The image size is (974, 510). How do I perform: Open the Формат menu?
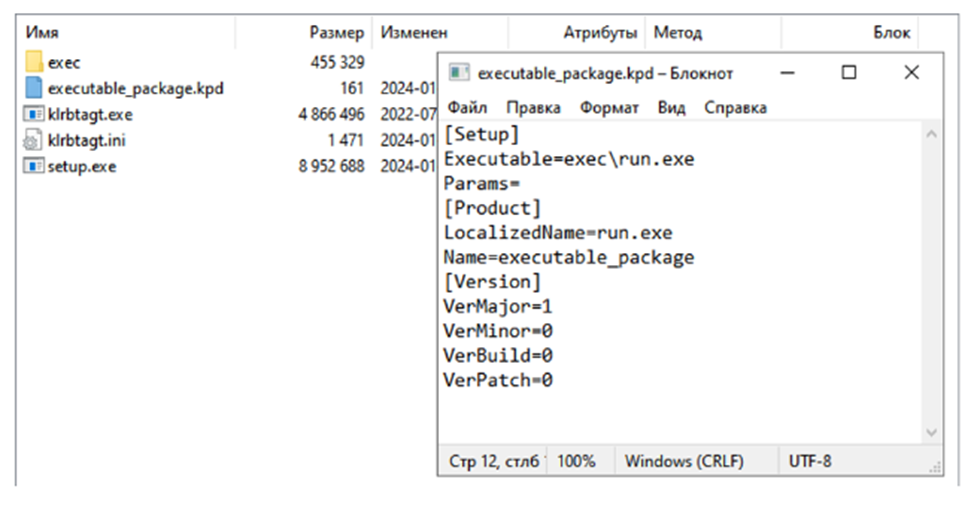(x=609, y=107)
